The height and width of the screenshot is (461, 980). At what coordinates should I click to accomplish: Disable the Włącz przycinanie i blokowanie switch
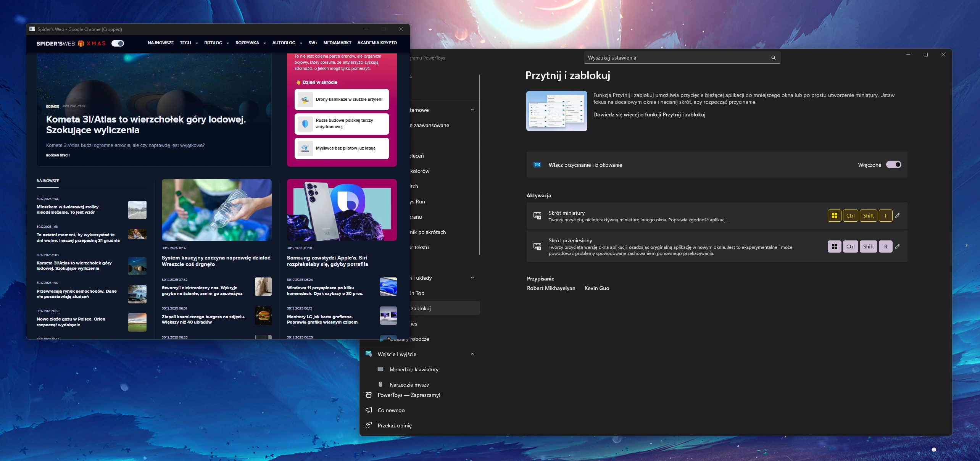[x=893, y=164]
